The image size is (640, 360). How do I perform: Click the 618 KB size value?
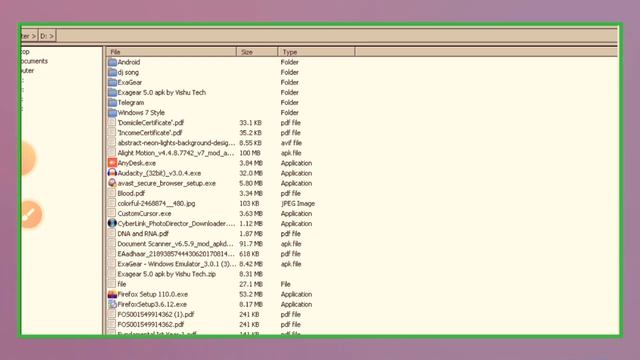coord(249,254)
